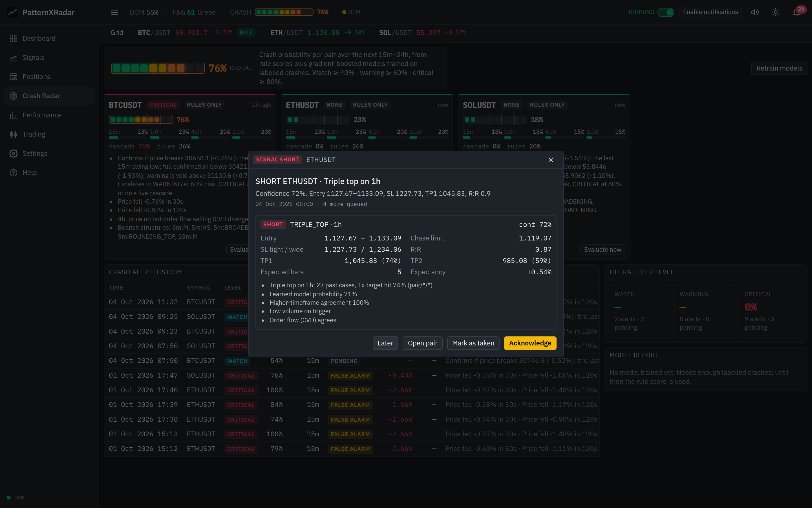Open Settings from sidebar
The width and height of the screenshot is (812, 508).
click(x=50, y=153)
